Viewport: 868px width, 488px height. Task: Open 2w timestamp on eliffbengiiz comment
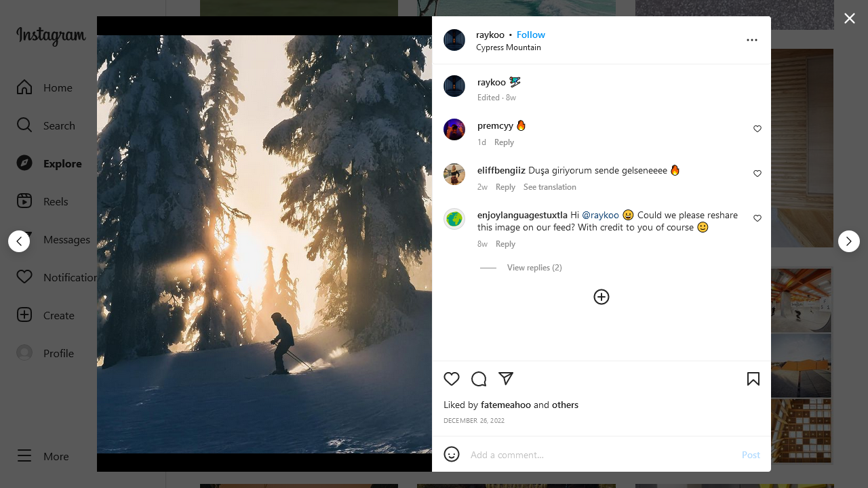tap(482, 187)
